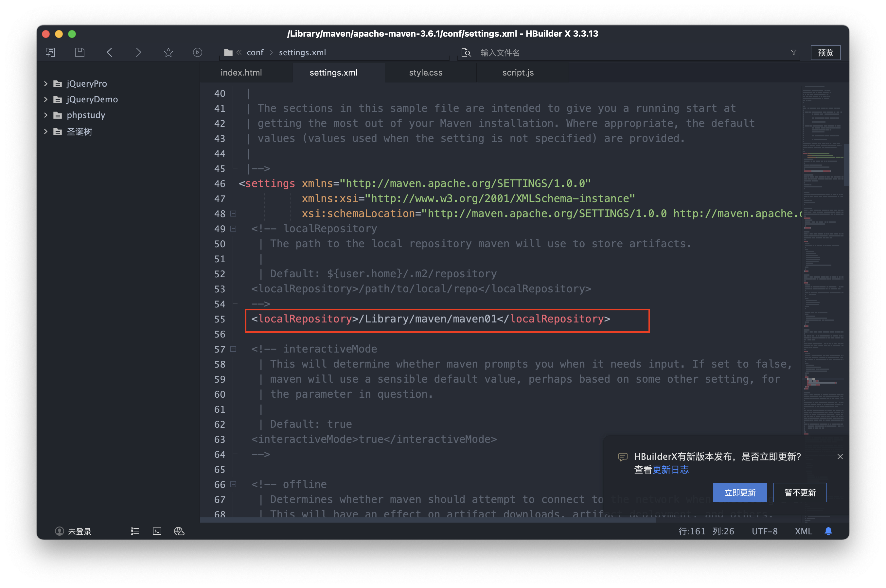
Task: Expand the phpstudy folder
Action: [x=46, y=115]
